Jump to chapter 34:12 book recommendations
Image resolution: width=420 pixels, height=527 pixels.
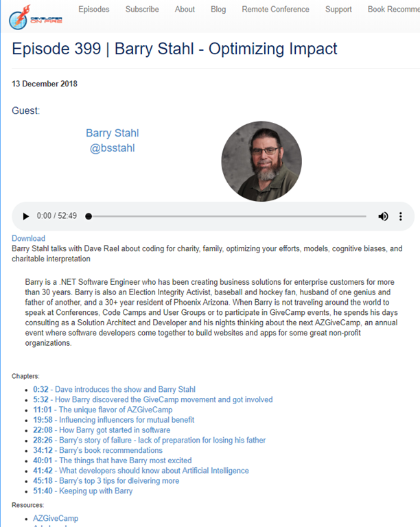(x=97, y=450)
